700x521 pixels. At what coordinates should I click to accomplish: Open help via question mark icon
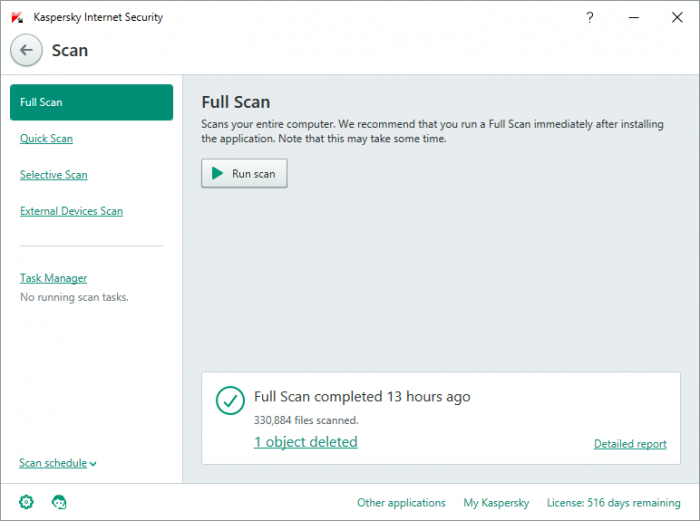tap(590, 18)
